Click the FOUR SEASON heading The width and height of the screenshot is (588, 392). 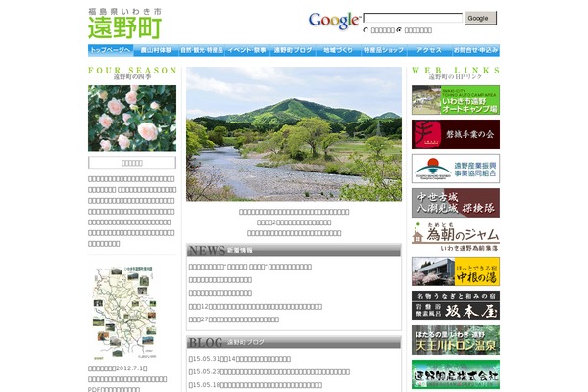point(132,71)
